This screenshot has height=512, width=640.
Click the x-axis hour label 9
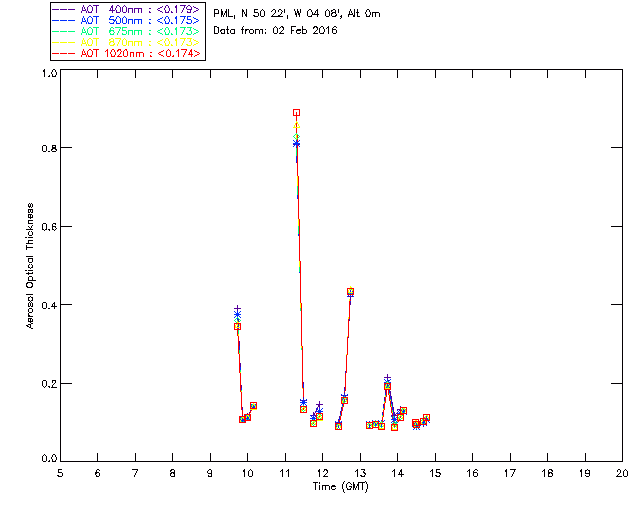(x=210, y=473)
